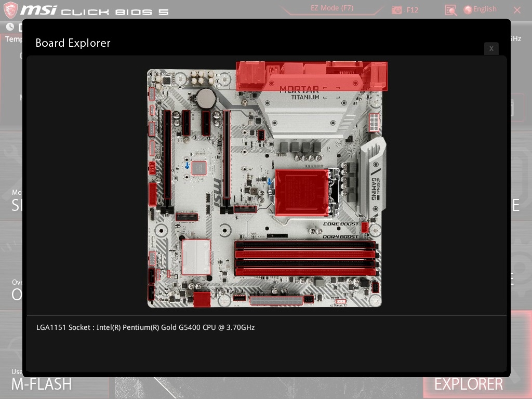Select the highlighted CPU socket on the board

click(302, 193)
